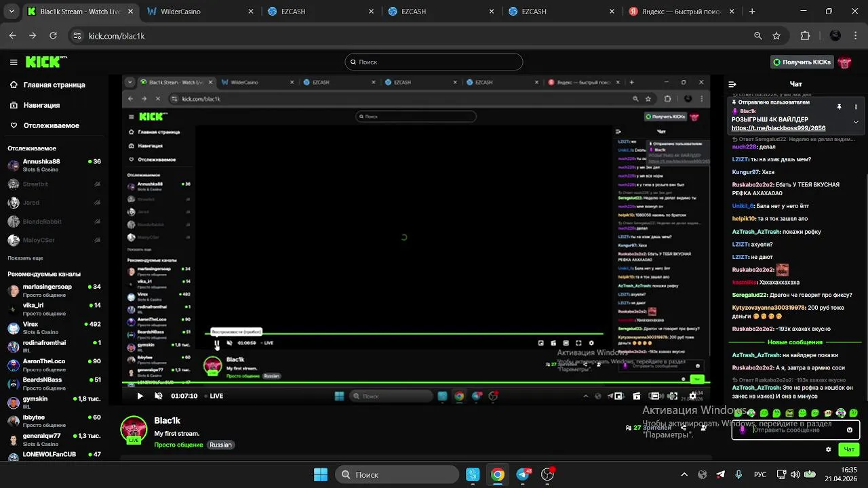Open the pinned message three-dot menu
Screen dimensions: 868x488
pyautogui.click(x=856, y=107)
